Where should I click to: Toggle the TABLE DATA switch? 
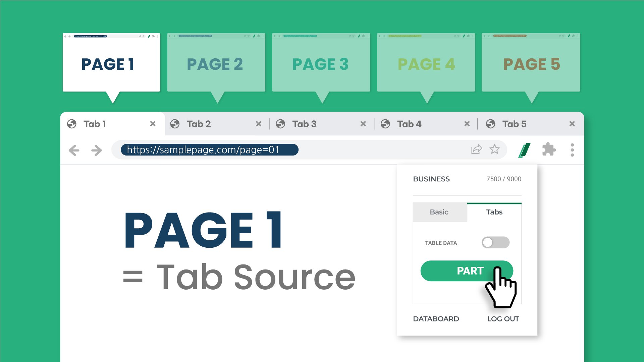[495, 242]
